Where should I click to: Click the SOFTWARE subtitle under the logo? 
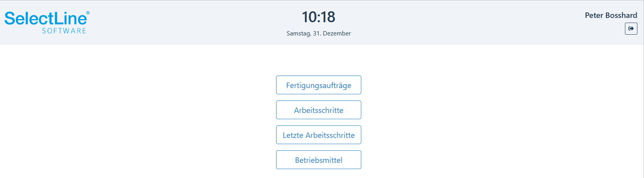tap(64, 31)
